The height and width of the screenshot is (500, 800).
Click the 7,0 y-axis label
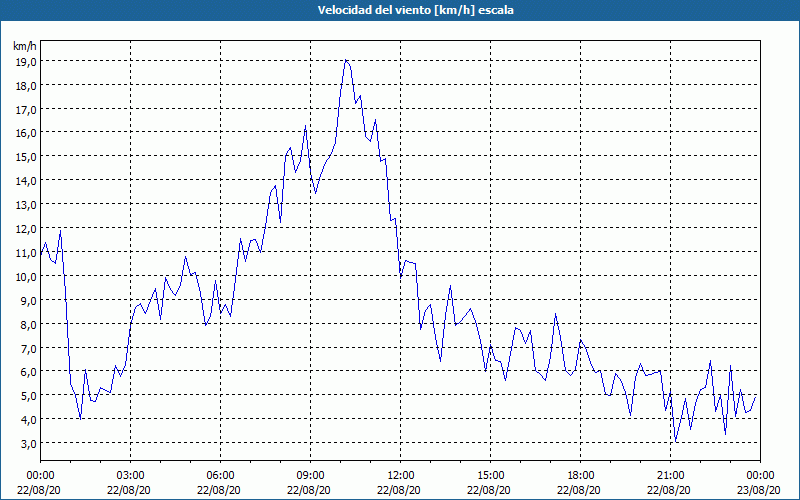coord(25,347)
